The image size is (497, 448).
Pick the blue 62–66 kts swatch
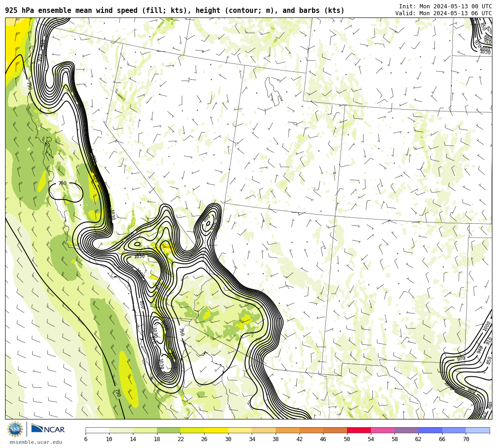(430, 430)
